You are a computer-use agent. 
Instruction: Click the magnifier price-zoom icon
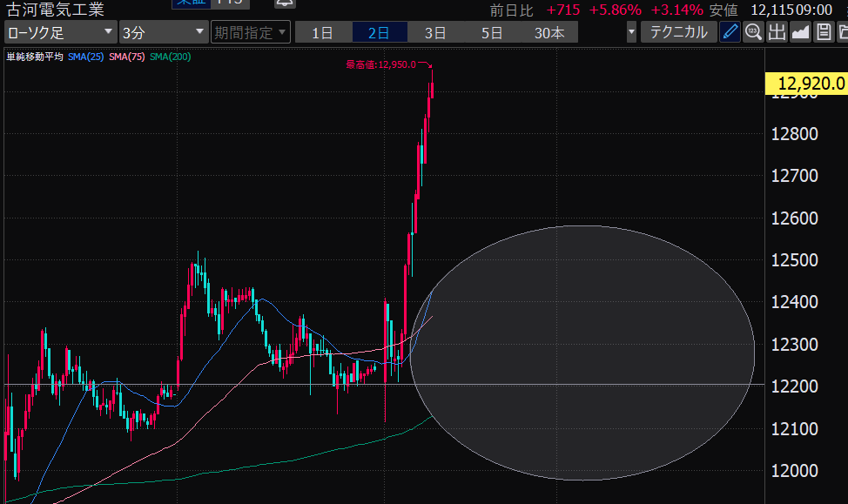pos(753,33)
